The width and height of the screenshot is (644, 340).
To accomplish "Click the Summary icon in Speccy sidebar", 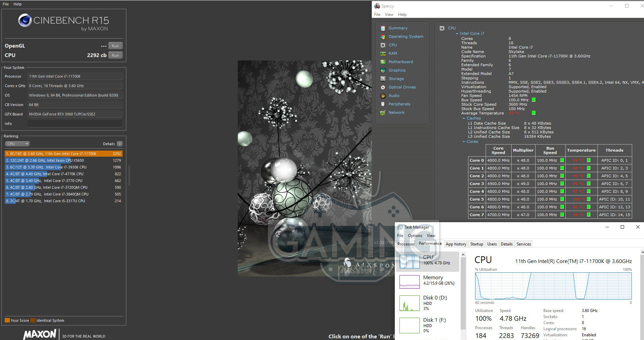I will point(383,28).
